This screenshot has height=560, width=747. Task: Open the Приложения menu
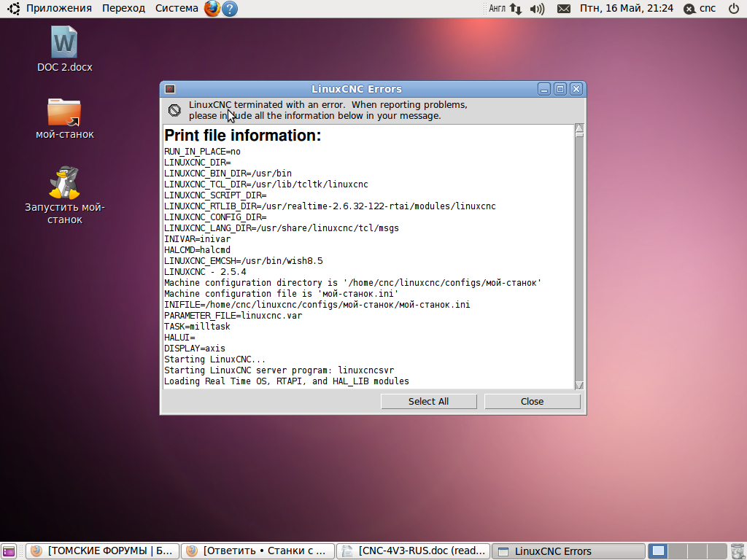coord(58,9)
